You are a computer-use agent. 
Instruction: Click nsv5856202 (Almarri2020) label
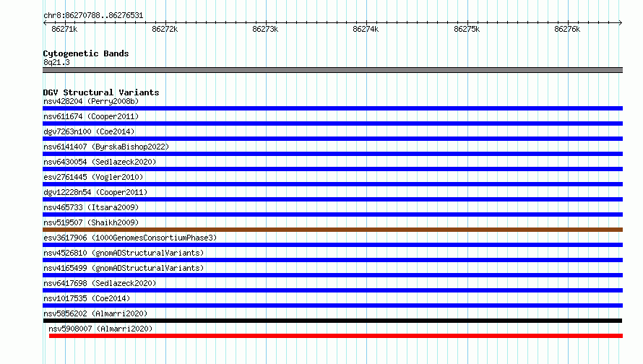tap(95, 313)
